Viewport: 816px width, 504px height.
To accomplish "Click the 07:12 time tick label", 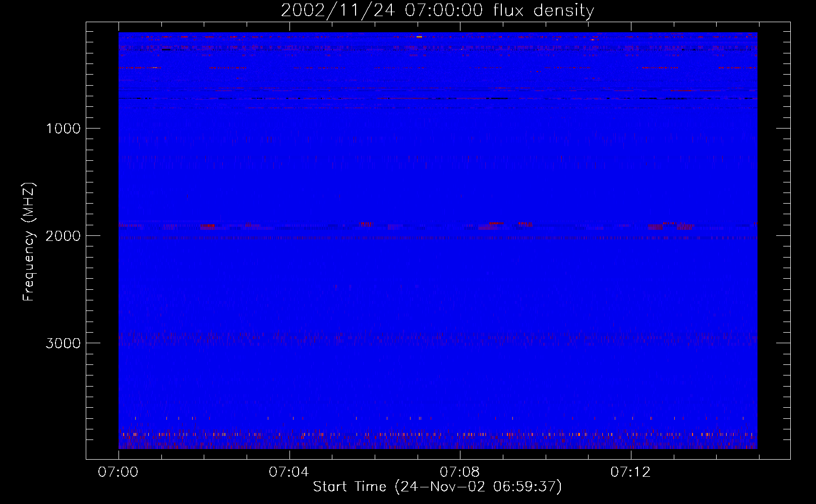I will (630, 472).
